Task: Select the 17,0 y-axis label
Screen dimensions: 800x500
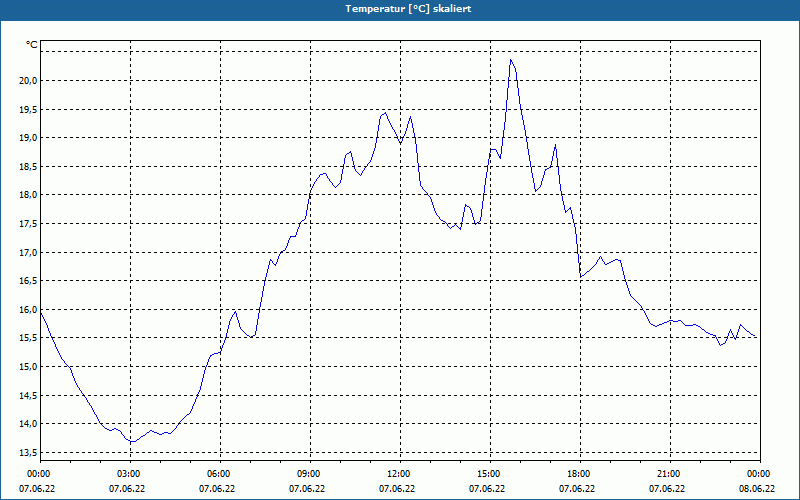Action: 28,252
